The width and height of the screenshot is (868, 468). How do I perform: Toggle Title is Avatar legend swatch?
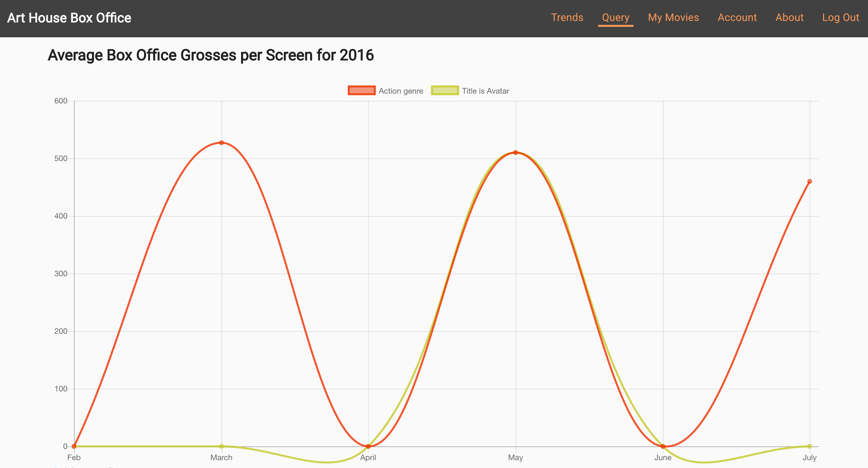(444, 91)
